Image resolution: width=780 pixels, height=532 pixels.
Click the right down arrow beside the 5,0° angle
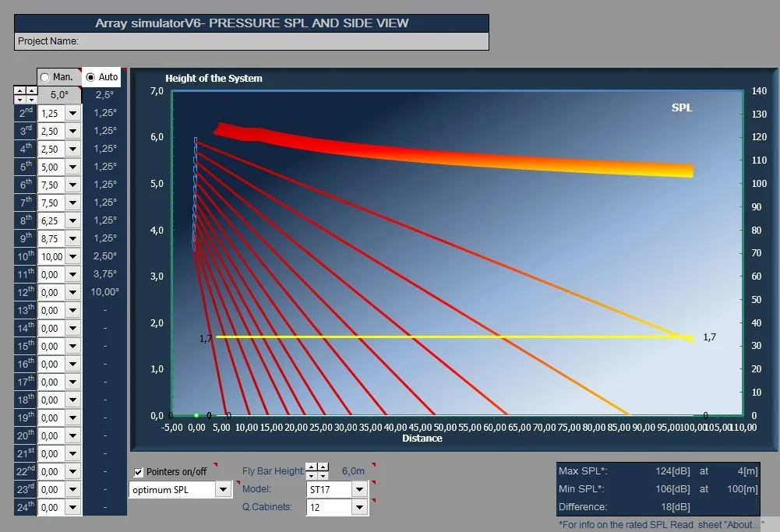click(31, 99)
